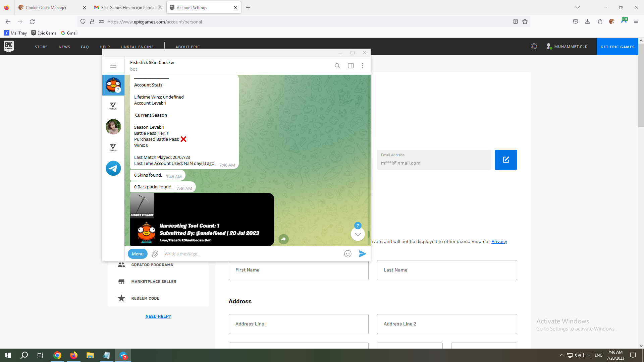Open the chat three-dot options menu
This screenshot has height=362, width=644.
point(363,66)
